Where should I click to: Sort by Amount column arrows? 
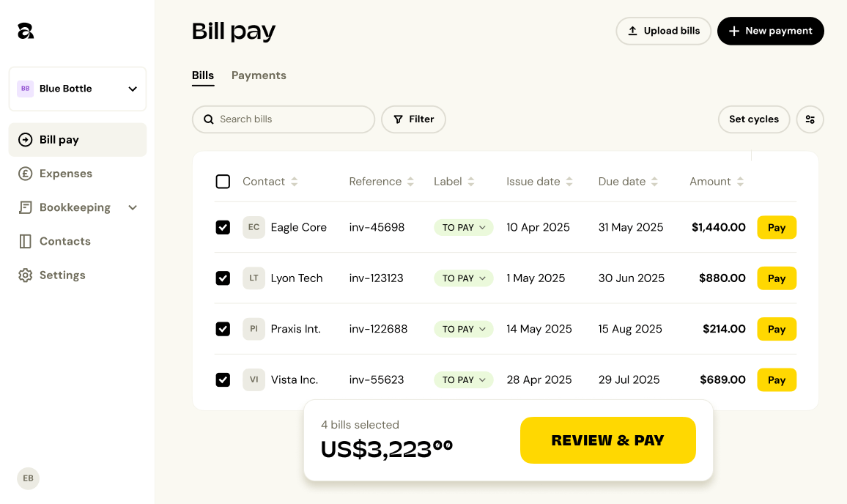tap(740, 182)
